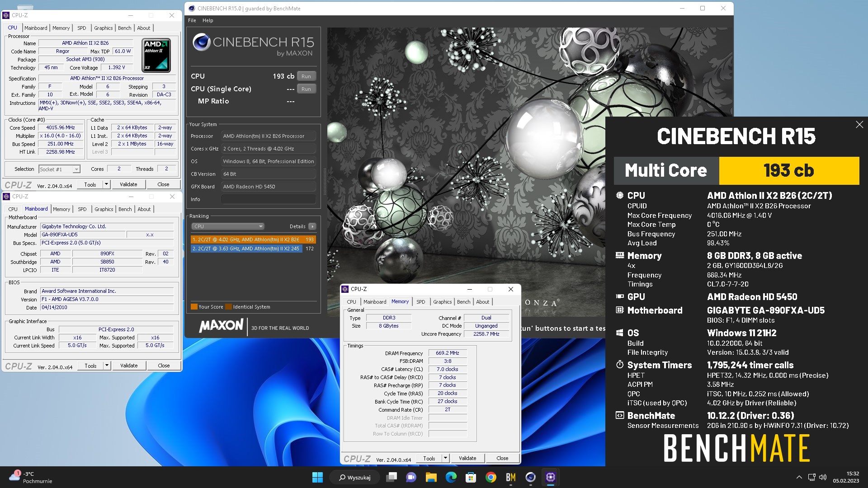Run the CPU multi-core benchmark
The width and height of the screenshot is (868, 488).
pos(306,76)
